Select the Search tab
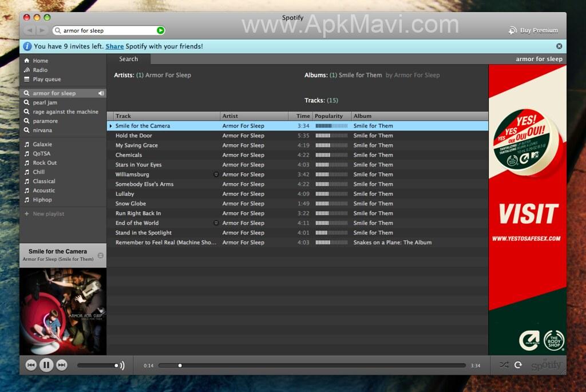Image resolution: width=586 pixels, height=392 pixels. pyautogui.click(x=128, y=59)
